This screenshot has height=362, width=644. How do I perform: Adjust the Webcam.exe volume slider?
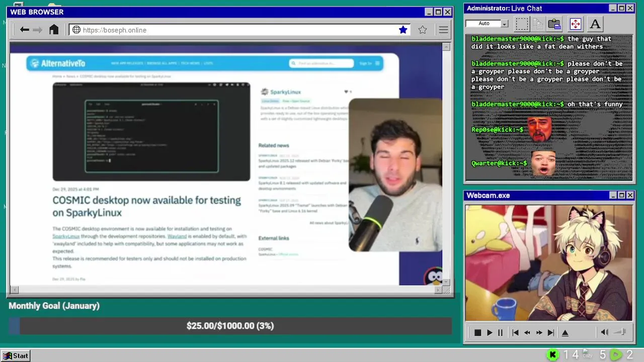coord(620,332)
